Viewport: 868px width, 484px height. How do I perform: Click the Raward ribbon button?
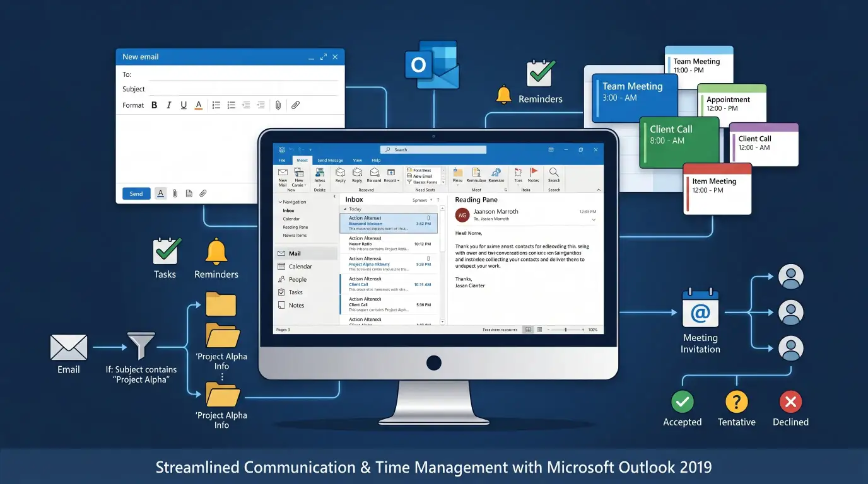pyautogui.click(x=374, y=175)
